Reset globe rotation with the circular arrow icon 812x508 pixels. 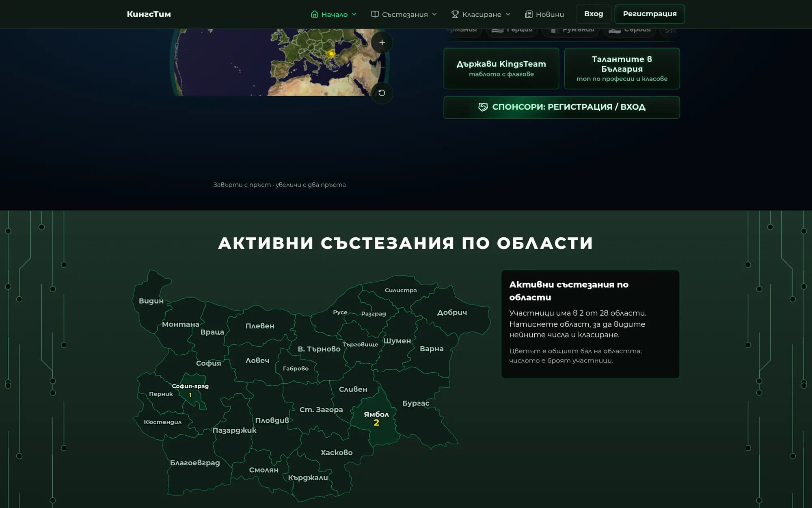click(x=382, y=93)
